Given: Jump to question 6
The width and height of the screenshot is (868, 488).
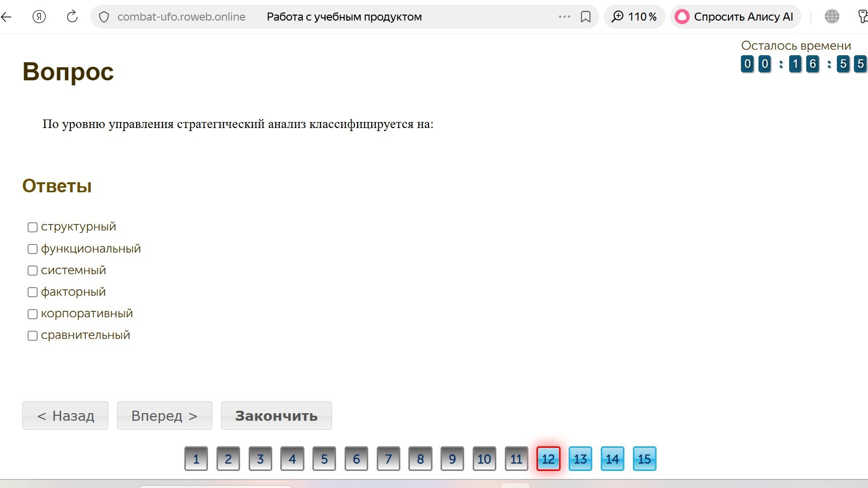Looking at the screenshot, I should [356, 459].
